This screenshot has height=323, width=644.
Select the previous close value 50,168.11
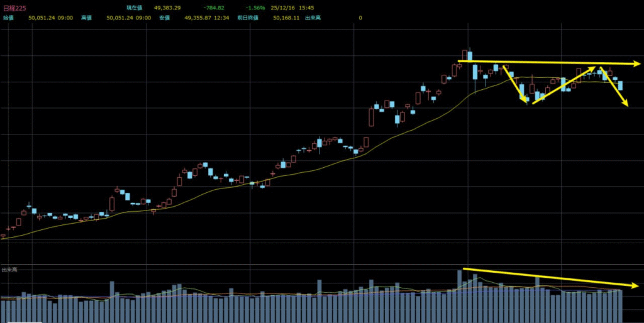pyautogui.click(x=287, y=18)
